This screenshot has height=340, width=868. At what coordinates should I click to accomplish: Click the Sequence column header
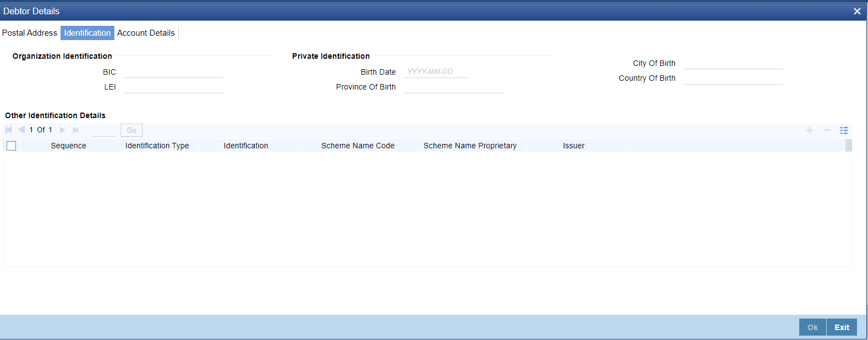(x=68, y=146)
